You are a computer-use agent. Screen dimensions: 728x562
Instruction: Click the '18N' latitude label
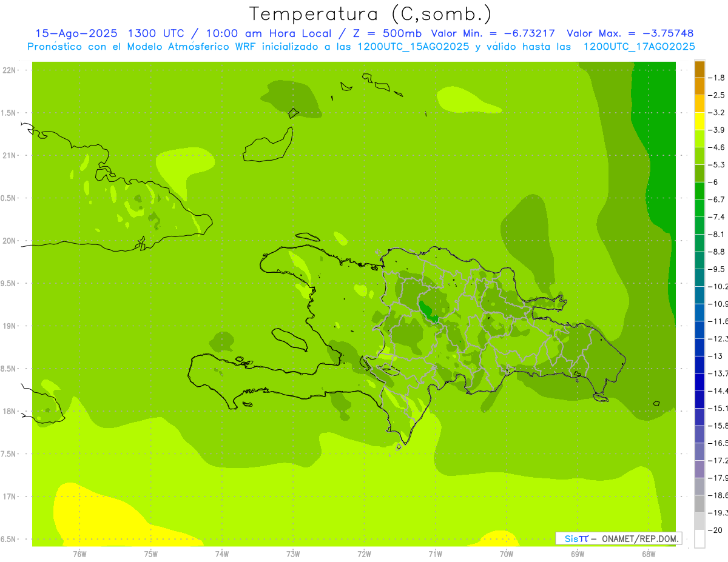coord(9,411)
